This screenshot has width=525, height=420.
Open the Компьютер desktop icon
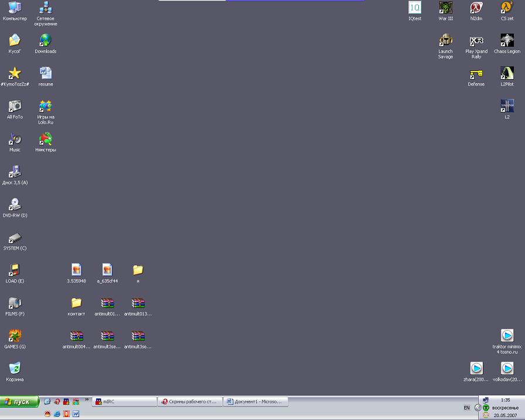point(15,11)
